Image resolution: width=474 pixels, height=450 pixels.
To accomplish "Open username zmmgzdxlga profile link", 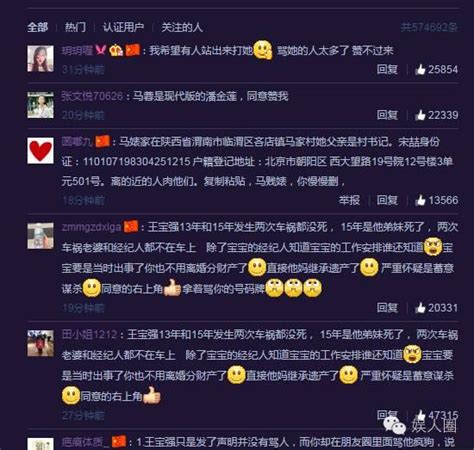I will [x=91, y=227].
